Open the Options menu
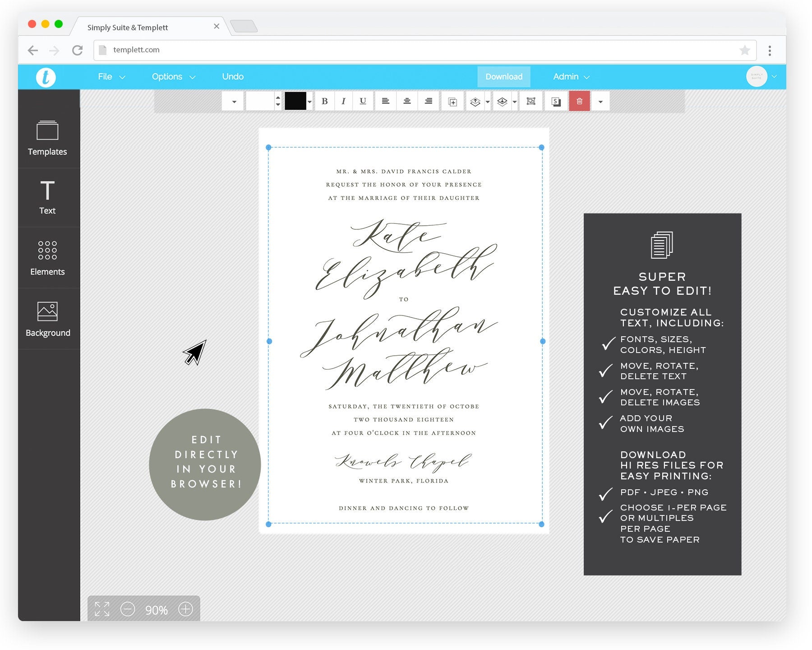Screen dimensions: 812x650 coord(174,77)
